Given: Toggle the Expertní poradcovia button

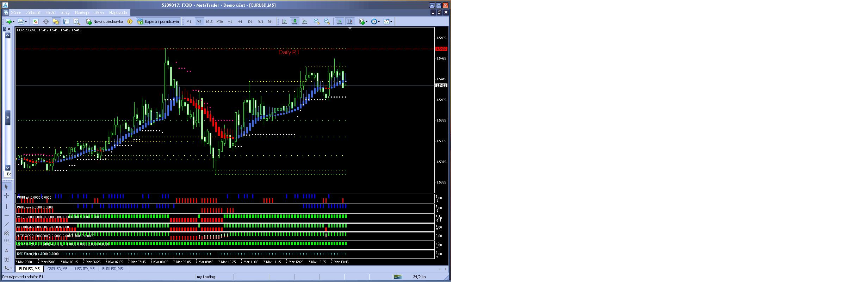Looking at the screenshot, I should click(159, 21).
